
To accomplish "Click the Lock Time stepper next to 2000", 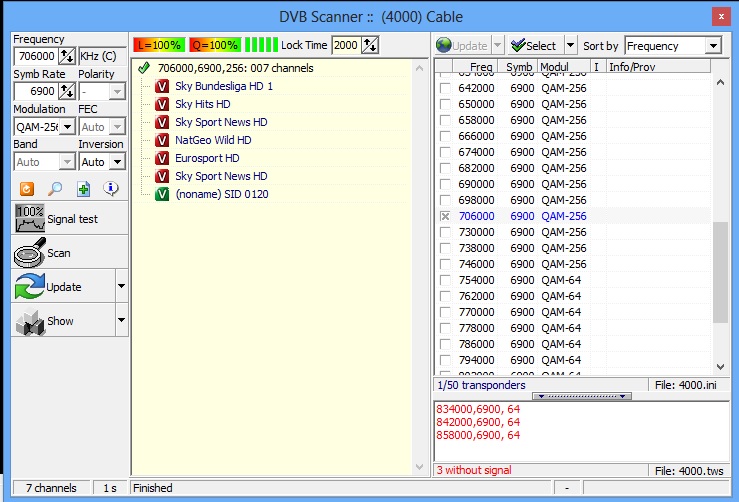I will pos(370,45).
